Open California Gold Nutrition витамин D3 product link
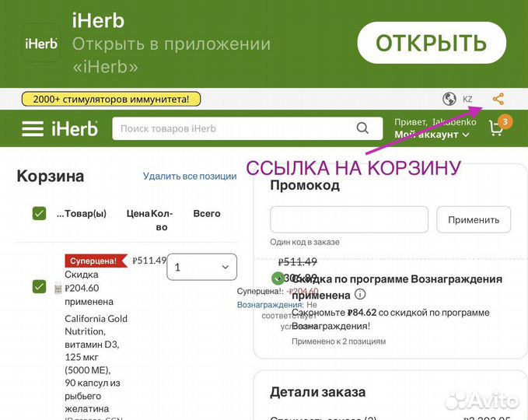 point(96,363)
